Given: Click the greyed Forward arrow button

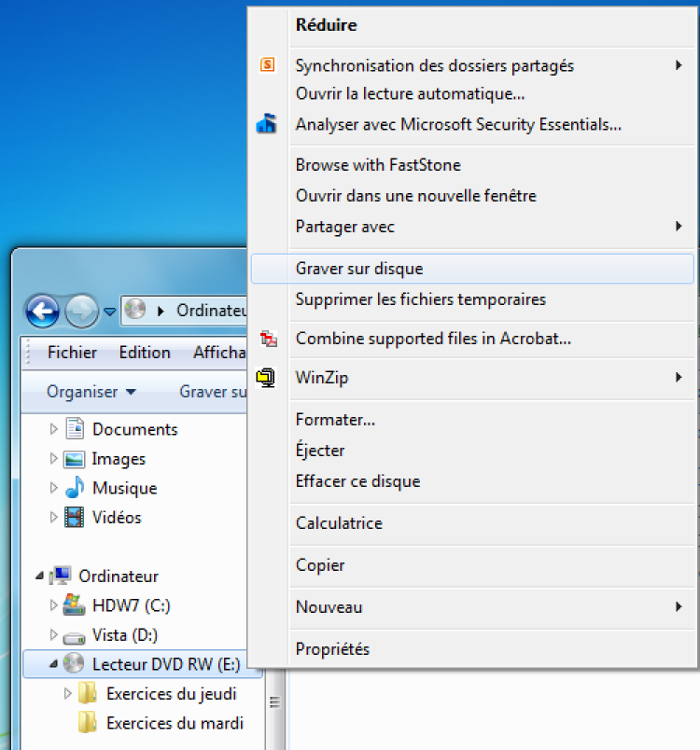Looking at the screenshot, I should pyautogui.click(x=81, y=312).
